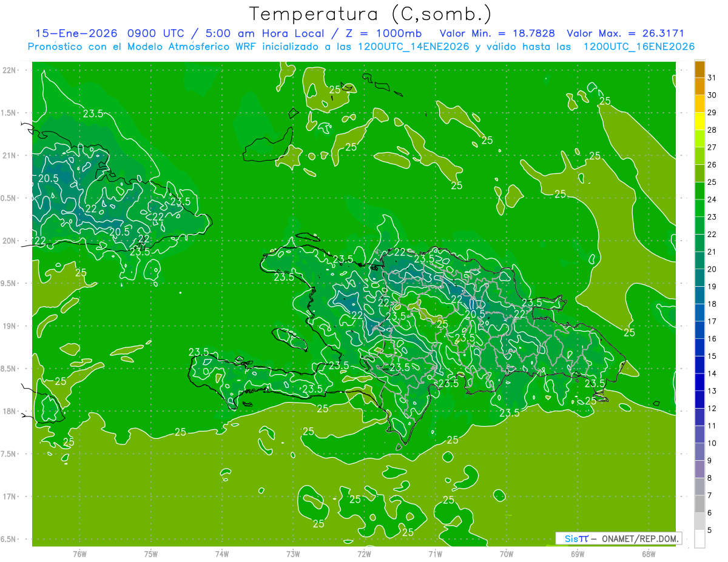The image size is (728, 562).
Task: Click the color scale label '9'
Action: click(710, 461)
